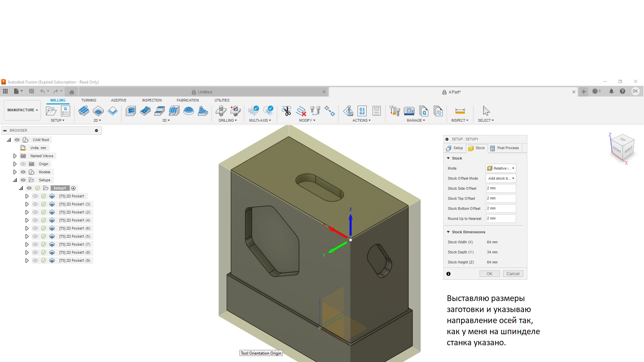
Task: Toggle visibility of the Origin folder
Action: [23, 164]
